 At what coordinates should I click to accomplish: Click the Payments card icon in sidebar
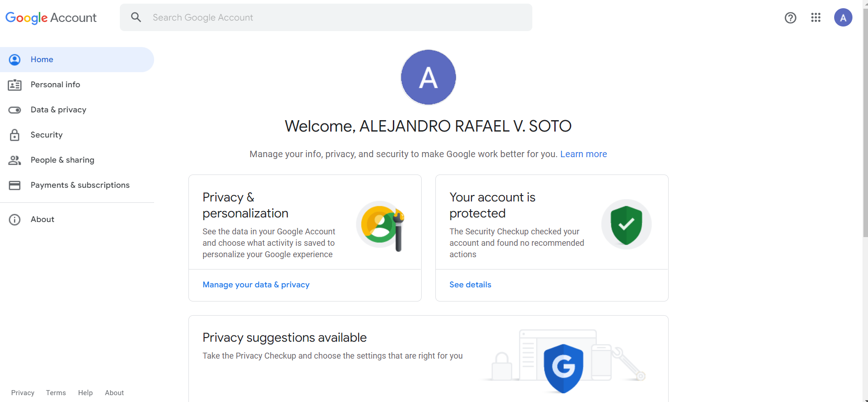(x=15, y=185)
